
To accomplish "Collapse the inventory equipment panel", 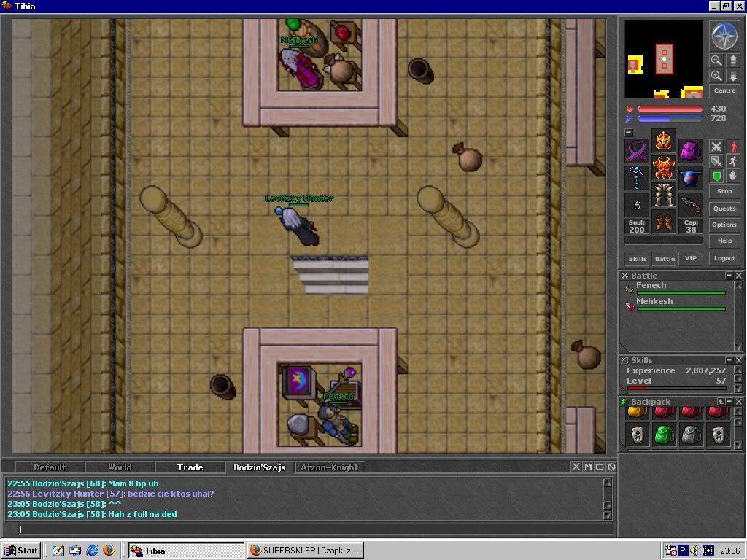I will (x=629, y=133).
